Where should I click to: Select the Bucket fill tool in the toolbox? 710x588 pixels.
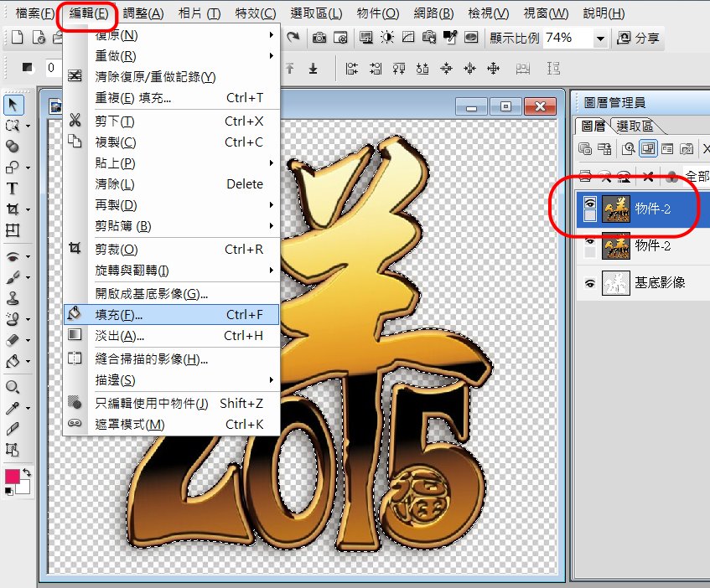pos(13,361)
